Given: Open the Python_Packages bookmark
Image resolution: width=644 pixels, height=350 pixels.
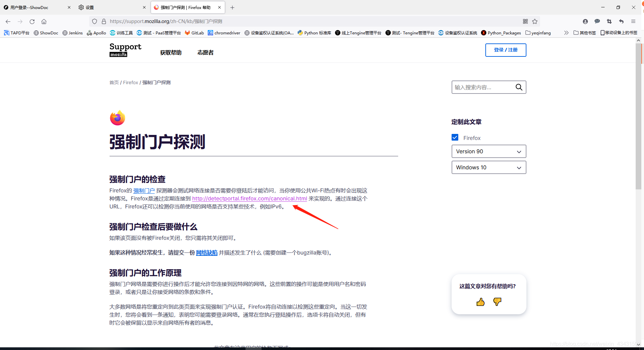Looking at the screenshot, I should pos(501,33).
